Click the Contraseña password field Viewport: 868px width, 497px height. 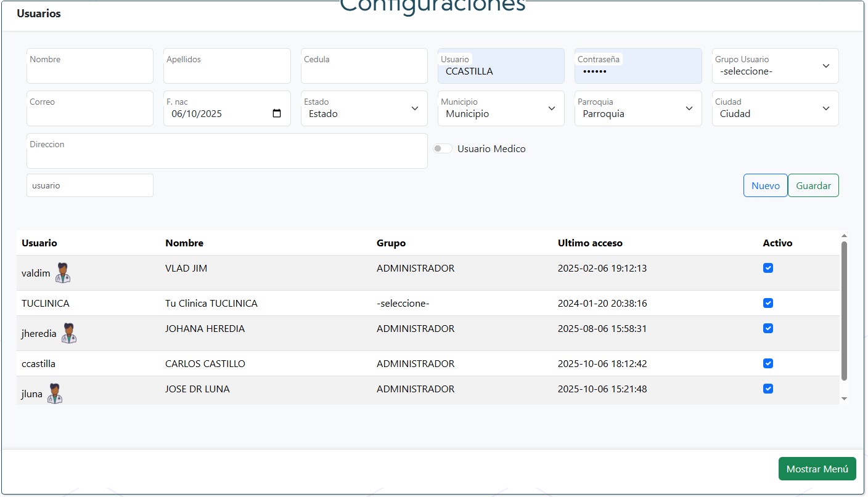pyautogui.click(x=638, y=66)
